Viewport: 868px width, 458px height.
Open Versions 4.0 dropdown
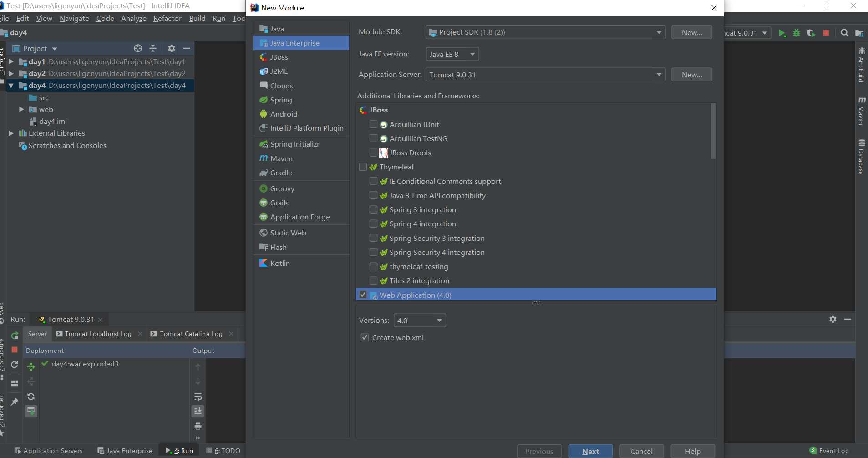click(x=419, y=321)
